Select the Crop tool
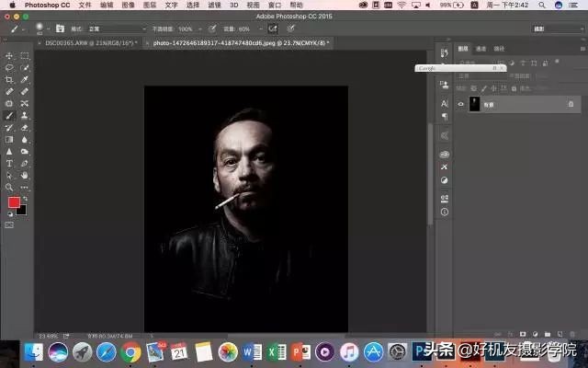Screen dimensions: 588x368 (9, 80)
